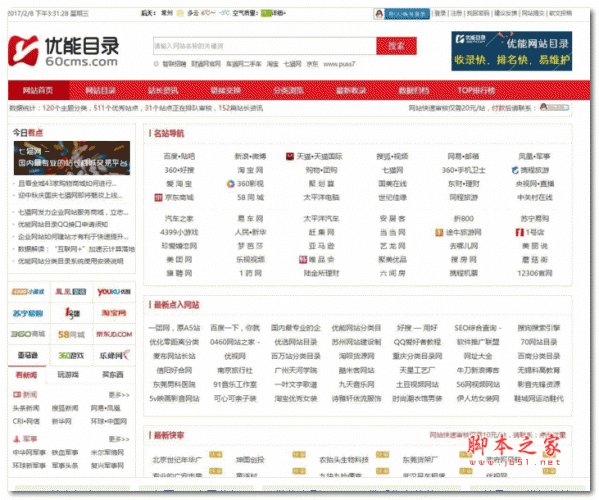Screen dimensions: 599x500
Task: Open the 新浪•微博 link
Action: pos(250,156)
